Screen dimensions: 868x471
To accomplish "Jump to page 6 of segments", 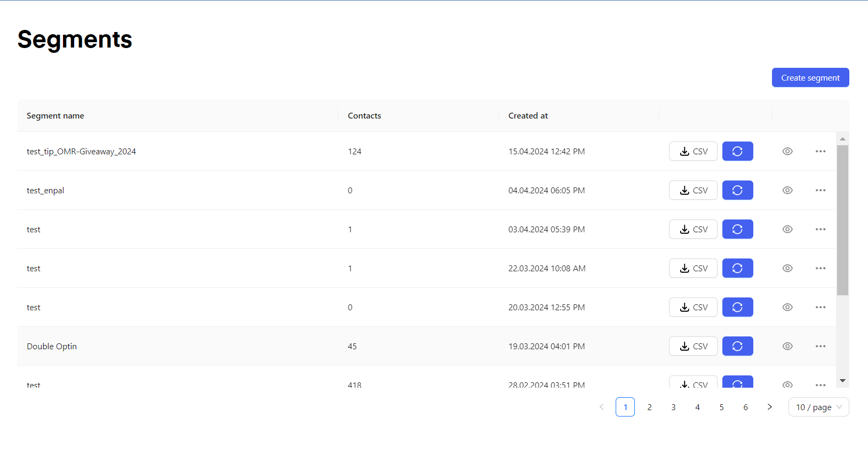I will [x=745, y=407].
